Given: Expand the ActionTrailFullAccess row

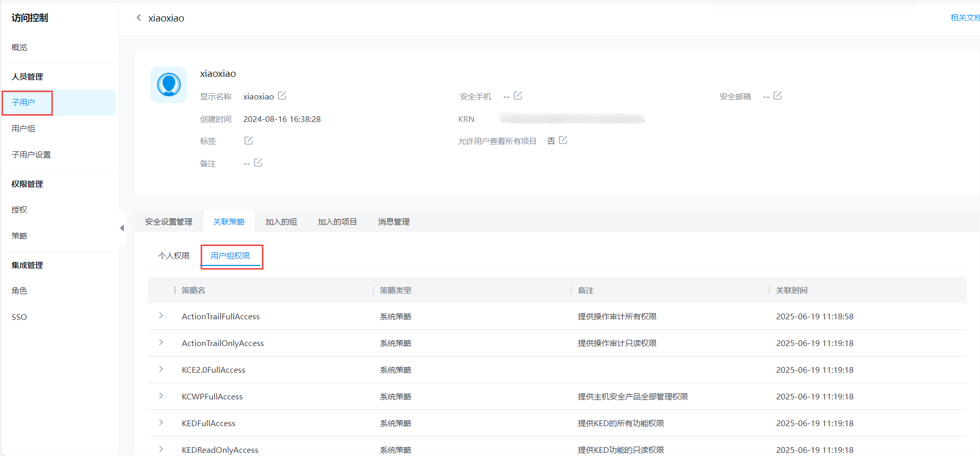Looking at the screenshot, I should tap(161, 316).
